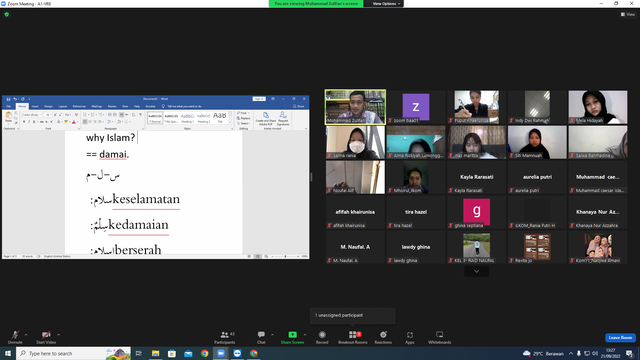Click the Save icon in Word title bar

[x=8, y=99]
